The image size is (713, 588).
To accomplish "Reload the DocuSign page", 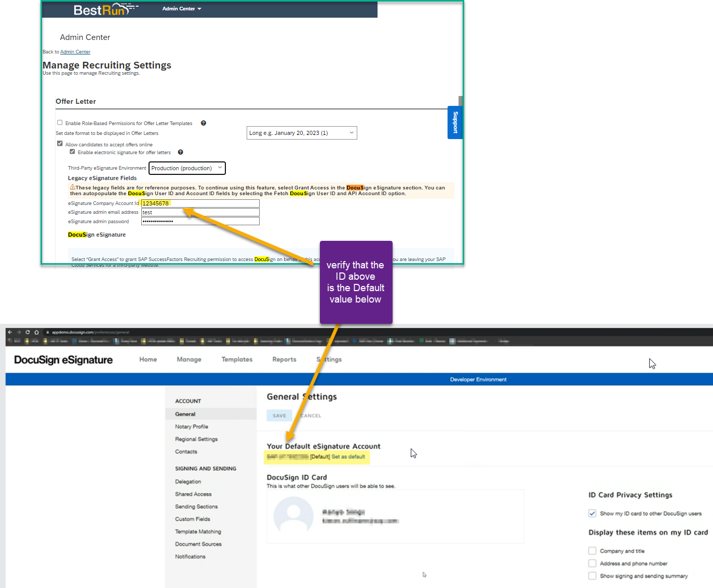I will (28, 332).
